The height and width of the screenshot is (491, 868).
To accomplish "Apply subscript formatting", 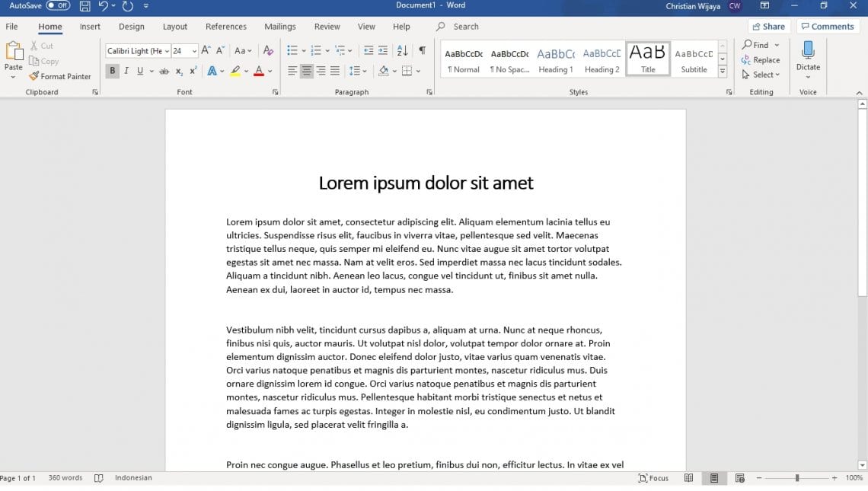I will click(178, 70).
